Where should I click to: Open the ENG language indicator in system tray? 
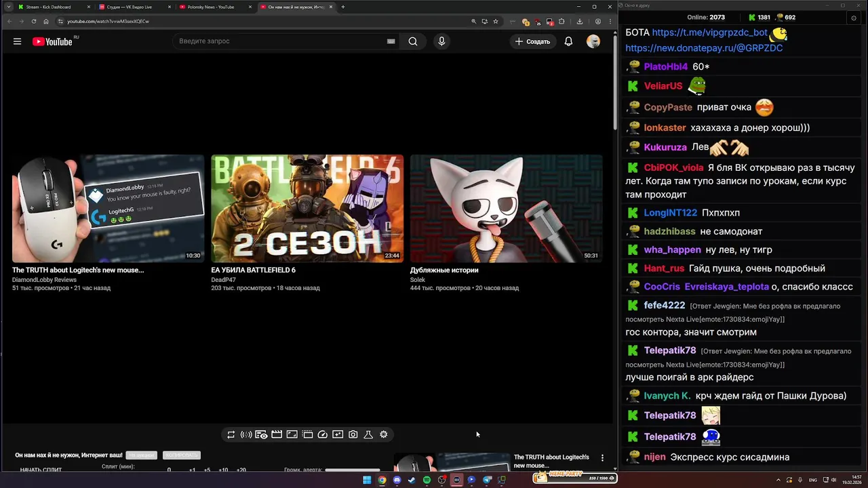(x=813, y=480)
